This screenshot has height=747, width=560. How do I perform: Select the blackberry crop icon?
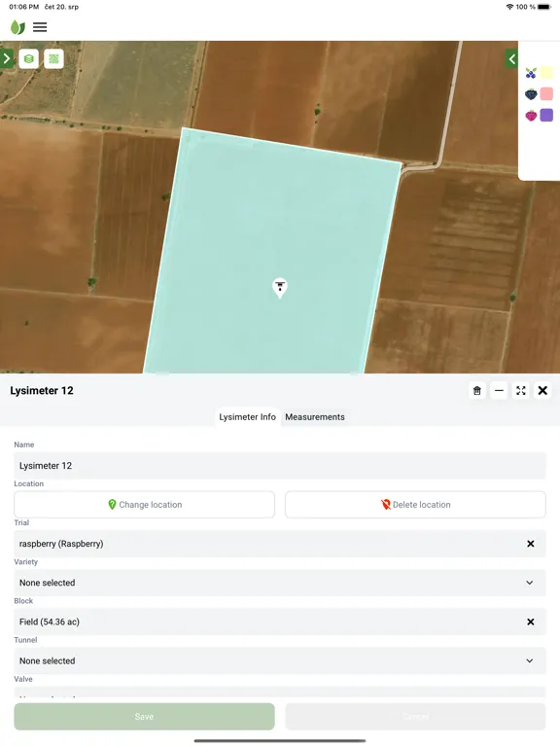tap(531, 93)
